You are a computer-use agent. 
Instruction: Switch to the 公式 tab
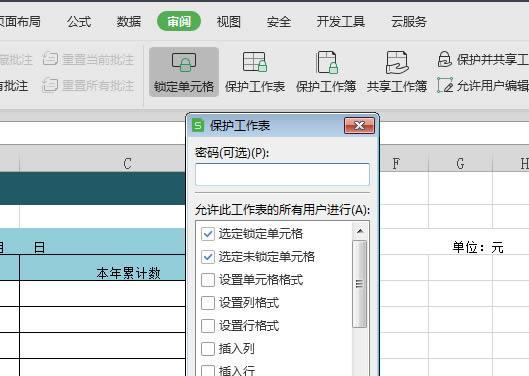79,22
